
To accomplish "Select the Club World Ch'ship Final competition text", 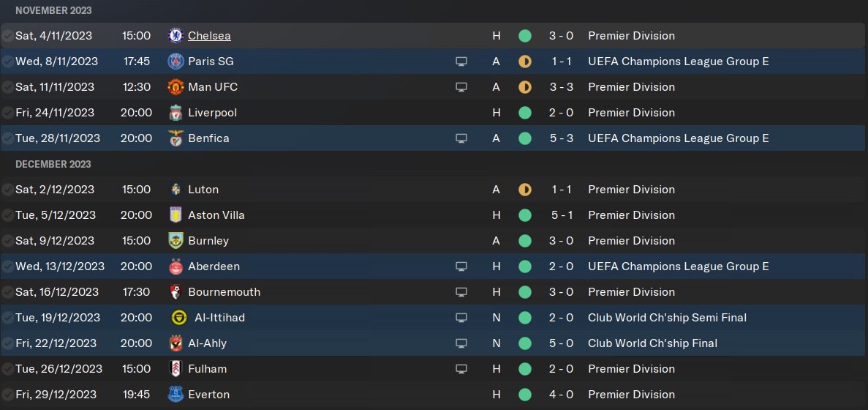I will click(x=652, y=343).
